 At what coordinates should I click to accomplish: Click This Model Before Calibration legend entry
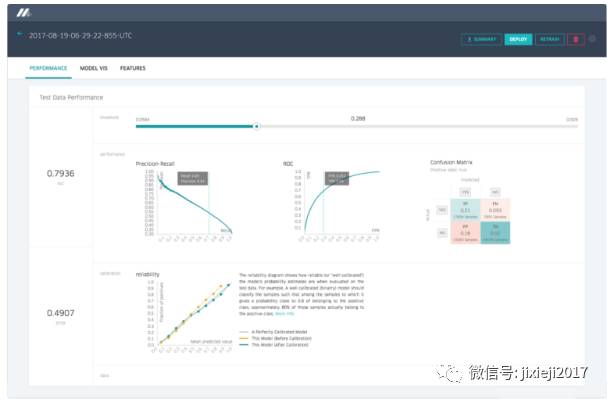point(276,338)
